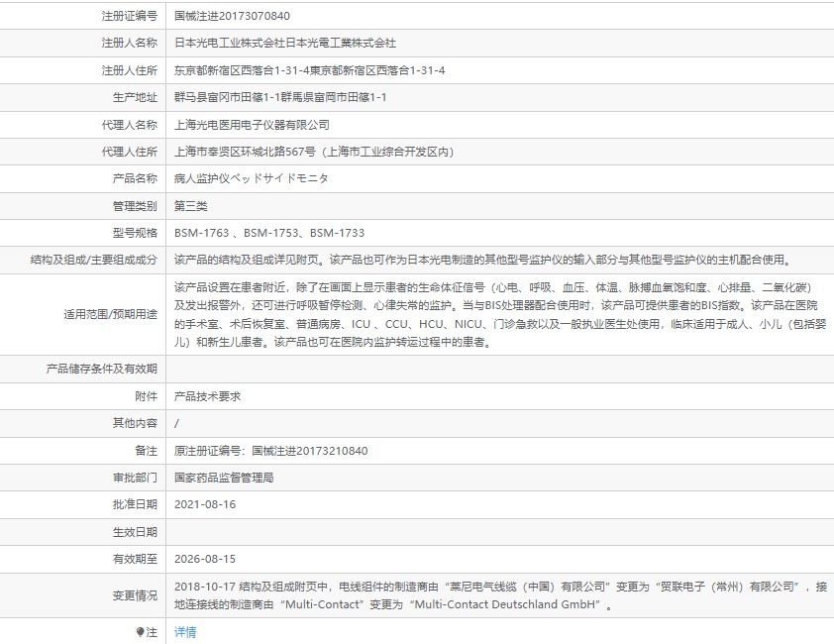Click the 管理类别 label
The image size is (834, 644).
[x=135, y=206]
